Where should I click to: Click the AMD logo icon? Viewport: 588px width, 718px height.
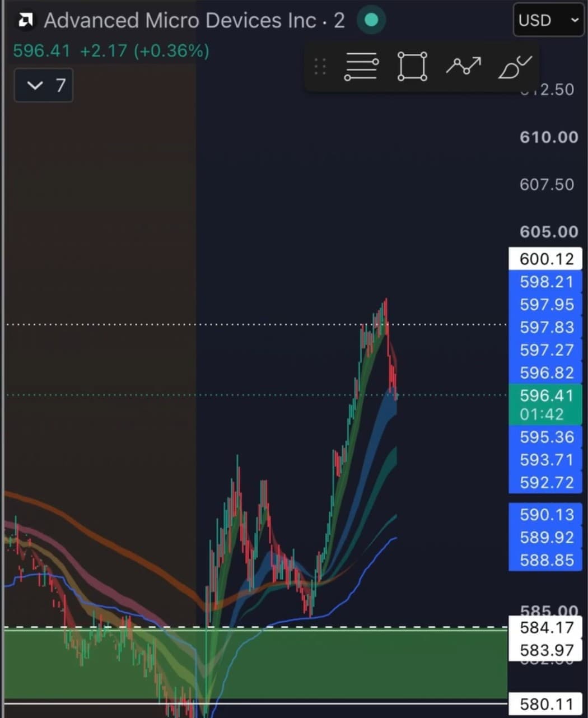[x=25, y=21]
